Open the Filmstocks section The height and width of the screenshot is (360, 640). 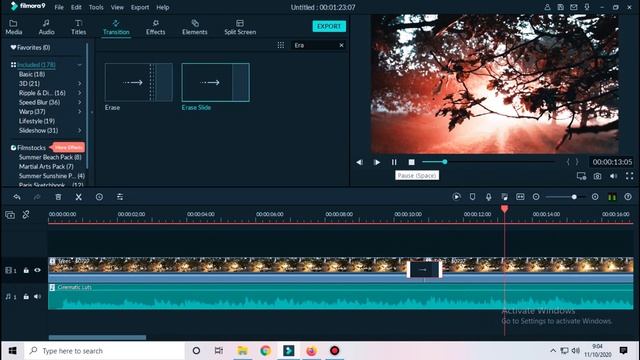click(x=28, y=148)
